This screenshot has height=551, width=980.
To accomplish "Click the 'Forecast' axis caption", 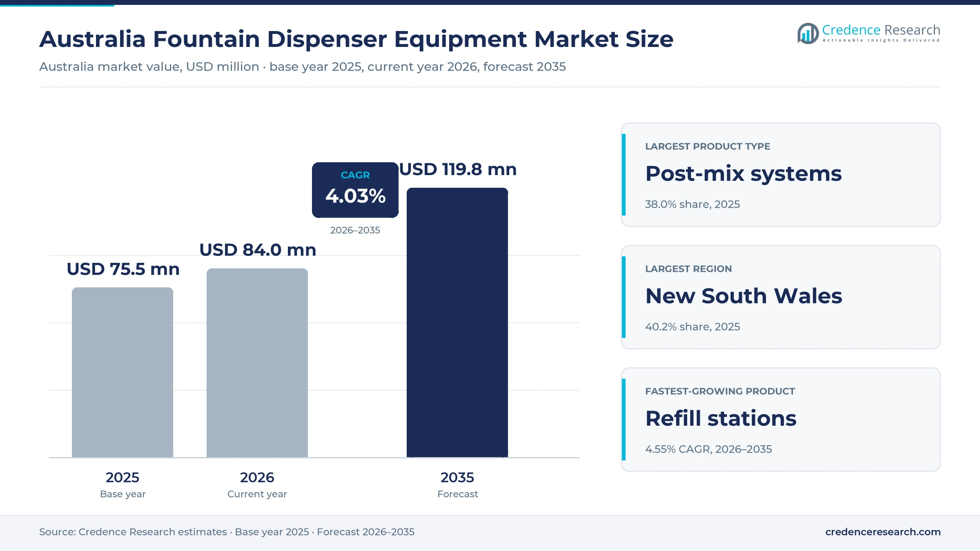I will point(458,494).
